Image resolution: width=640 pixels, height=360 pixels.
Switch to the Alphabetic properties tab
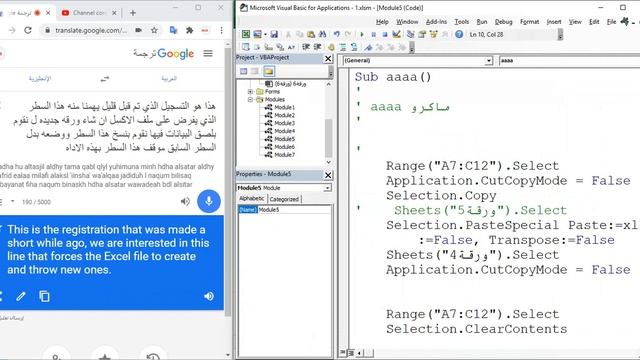coord(251,198)
